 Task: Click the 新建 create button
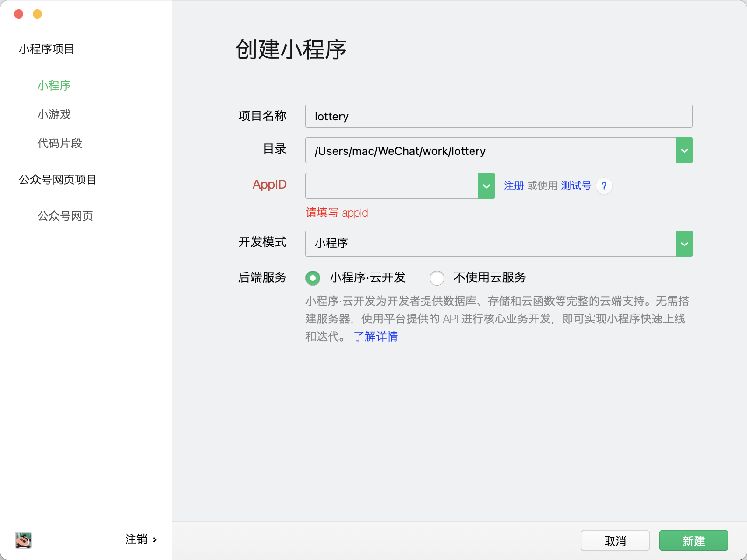coord(694,540)
